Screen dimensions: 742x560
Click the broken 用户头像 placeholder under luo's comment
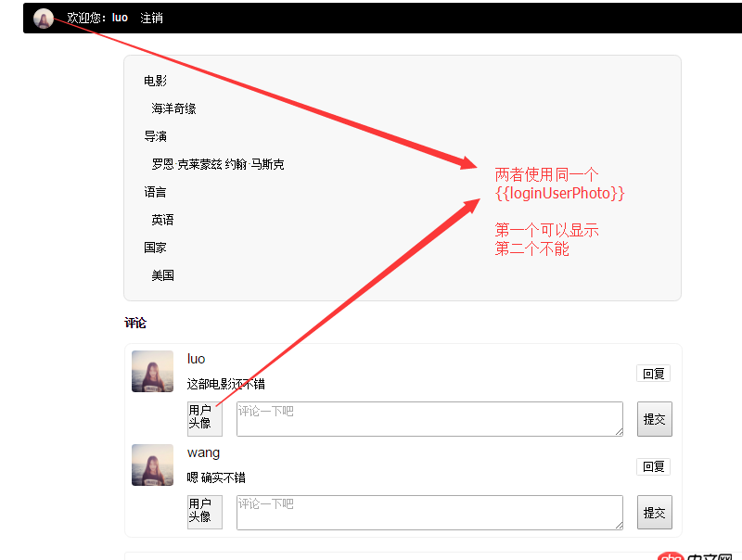(x=204, y=419)
